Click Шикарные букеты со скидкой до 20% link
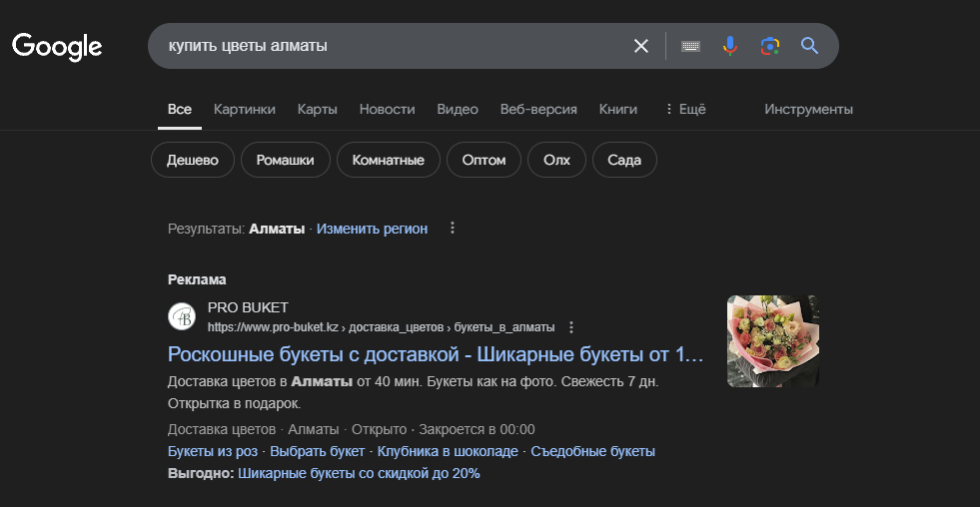Screen dimensions: 980x507 359,473
